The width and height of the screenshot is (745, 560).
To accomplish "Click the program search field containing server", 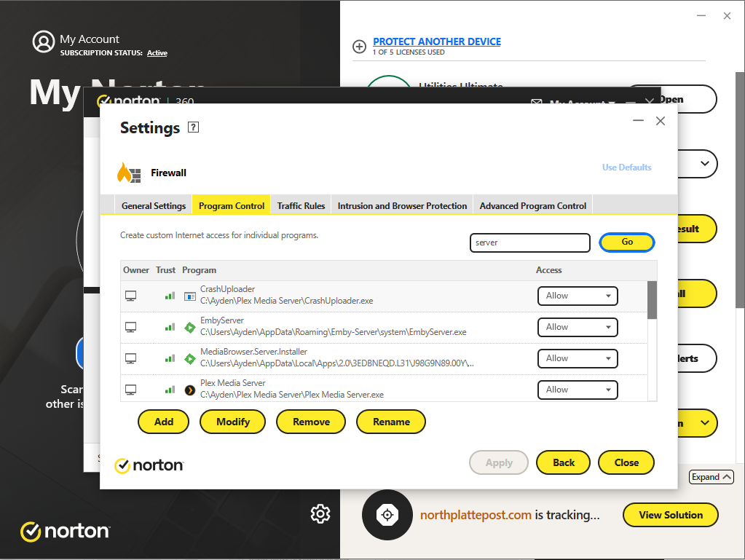I will pos(529,242).
